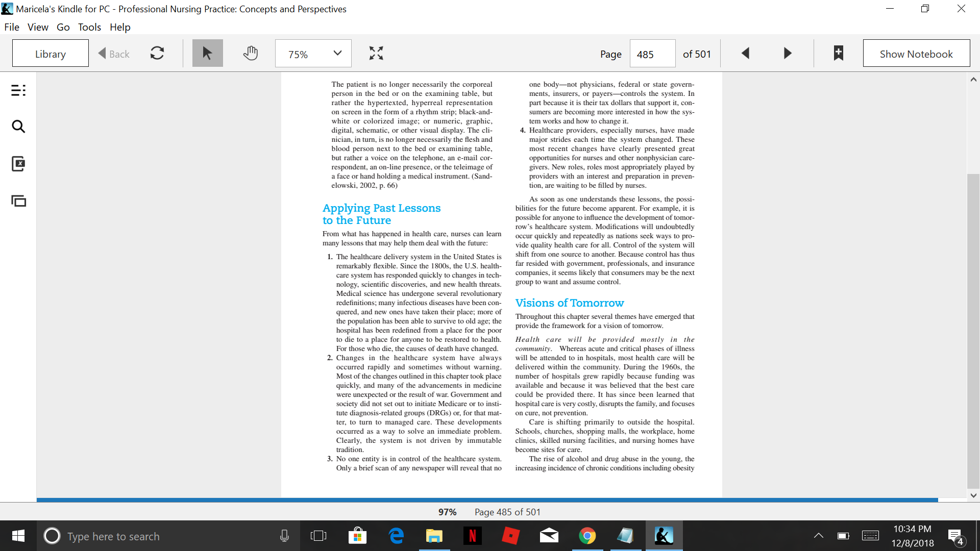Bookmark this page
The image size is (980, 551).
coord(838,53)
